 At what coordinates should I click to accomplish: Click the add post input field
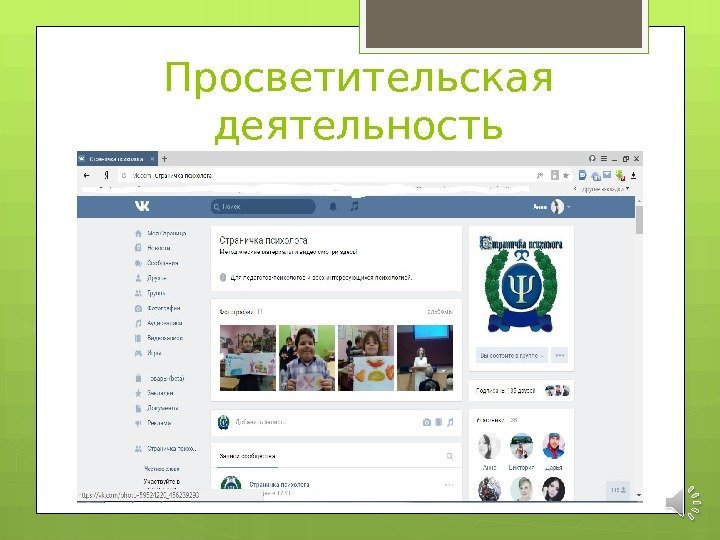317,422
